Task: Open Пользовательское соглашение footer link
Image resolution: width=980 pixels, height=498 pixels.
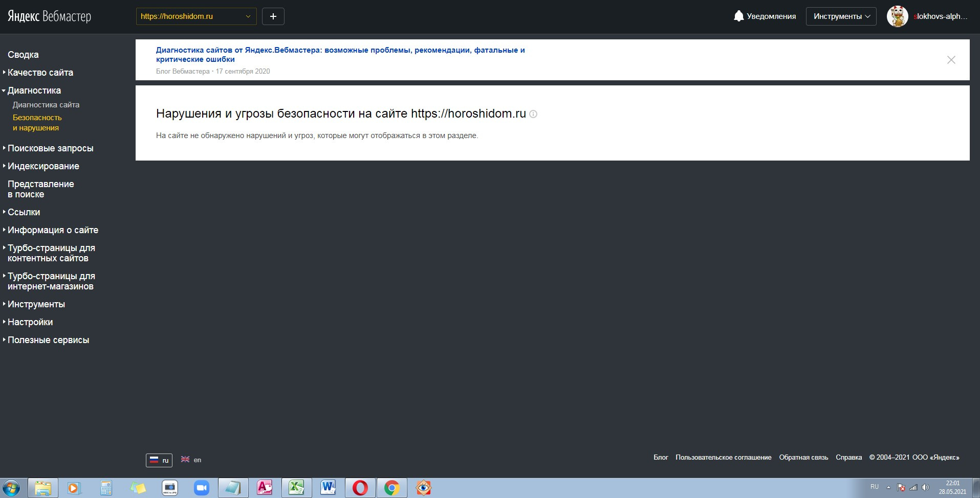Action: coord(723,457)
